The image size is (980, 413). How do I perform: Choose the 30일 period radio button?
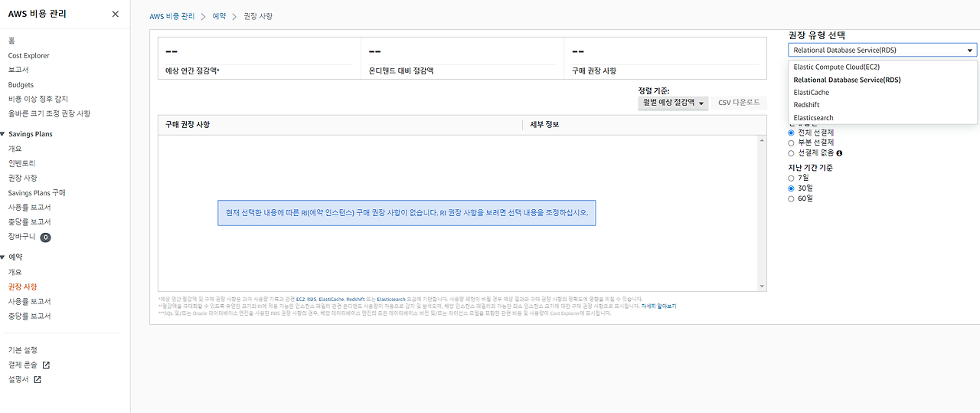point(792,188)
